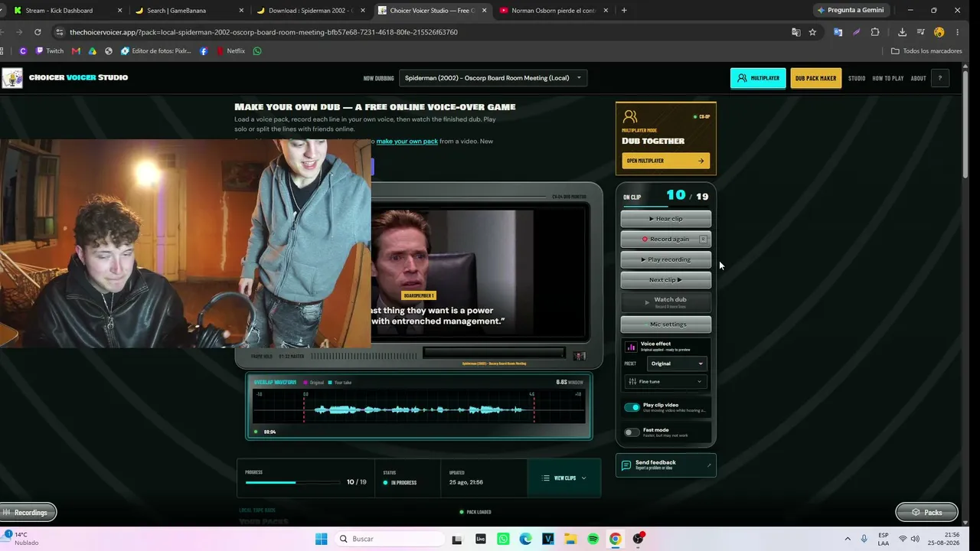Click the Send feedback chat icon
The width and height of the screenshot is (980, 551).
626,465
